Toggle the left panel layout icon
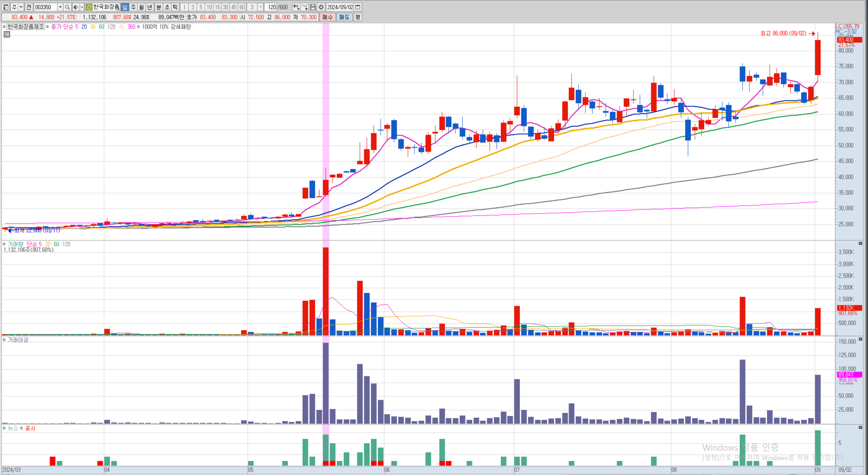Image resolution: width=868 pixels, height=475 pixels. pos(6,7)
